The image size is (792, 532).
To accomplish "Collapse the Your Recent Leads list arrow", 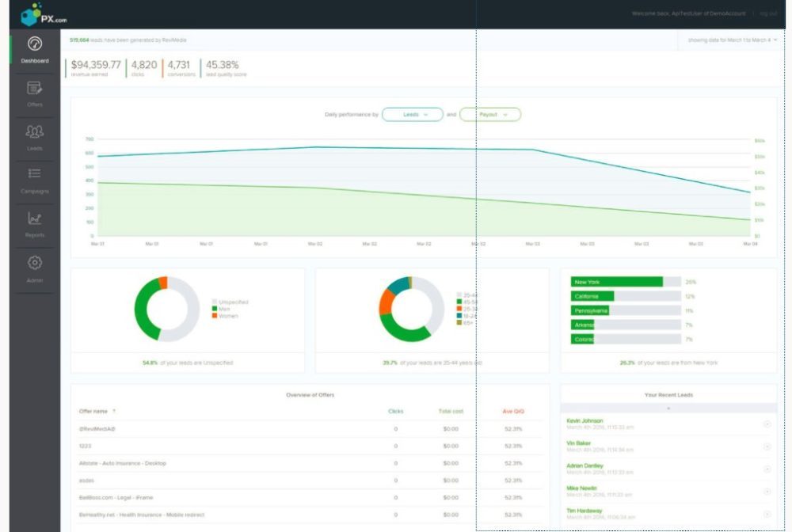I will [x=668, y=408].
